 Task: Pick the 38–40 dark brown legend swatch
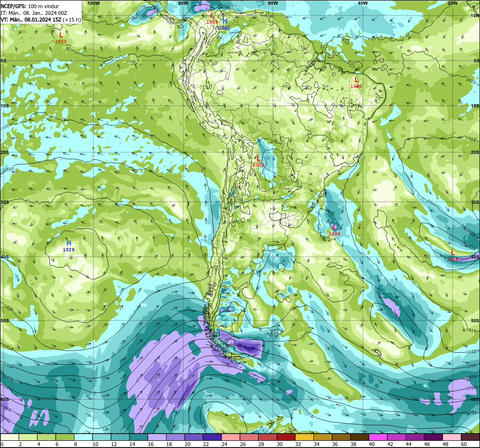[360, 437]
